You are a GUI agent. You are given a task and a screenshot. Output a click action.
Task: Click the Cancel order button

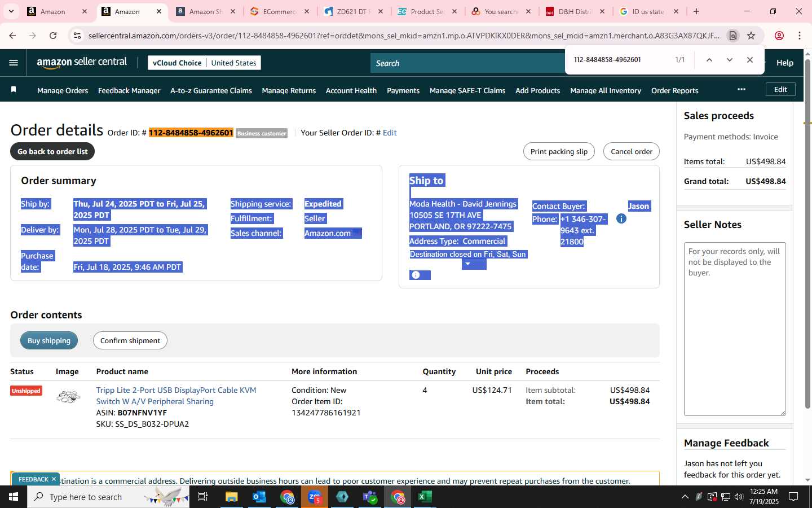pyautogui.click(x=632, y=151)
